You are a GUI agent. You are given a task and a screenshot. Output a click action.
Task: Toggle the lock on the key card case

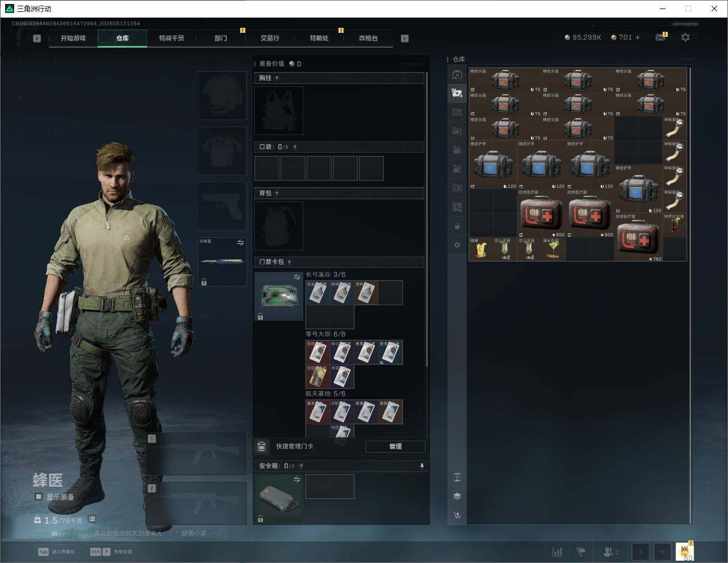coord(260,317)
